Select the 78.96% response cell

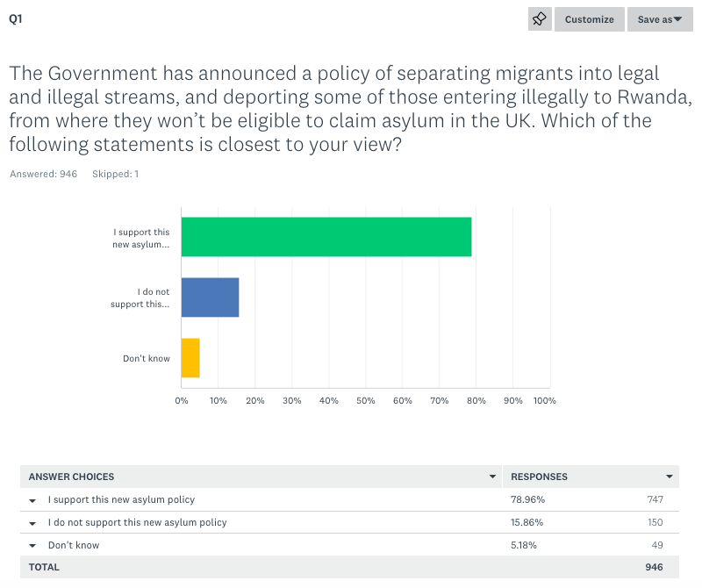point(528,499)
